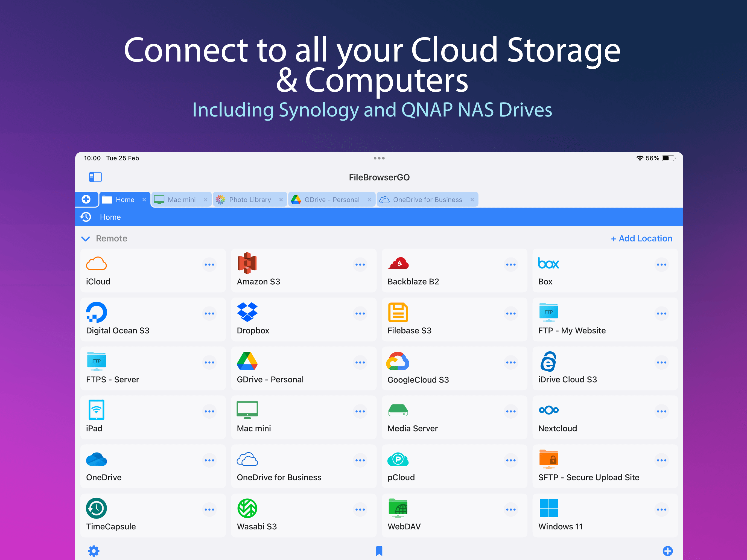
Task: Click the + Add Location link
Action: (641, 238)
